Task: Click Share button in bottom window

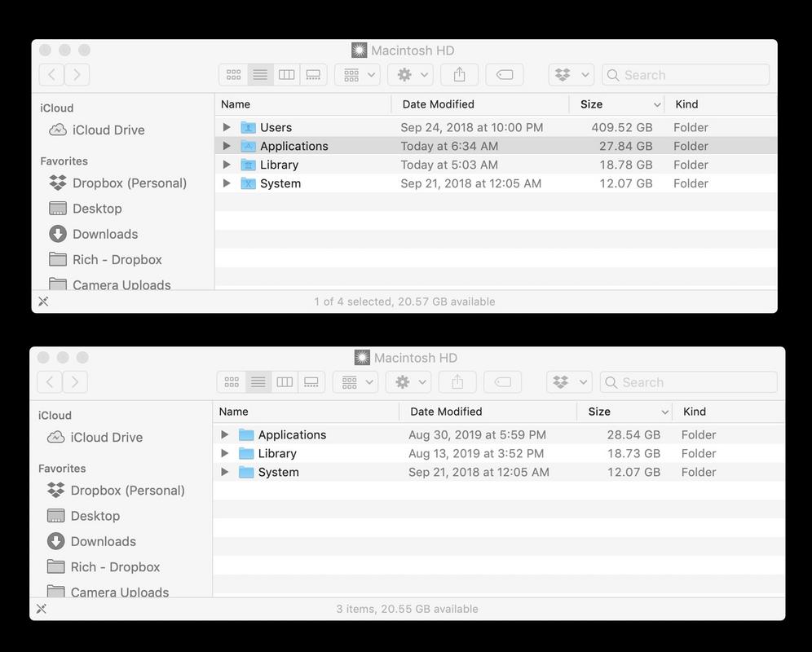Action: tap(457, 382)
